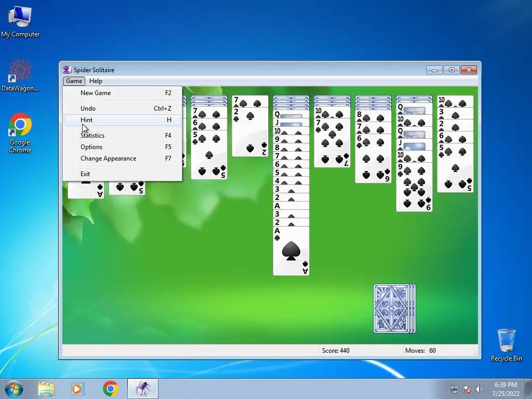Open My Computer desktop icon
The width and height of the screenshot is (532, 399).
pos(20,21)
